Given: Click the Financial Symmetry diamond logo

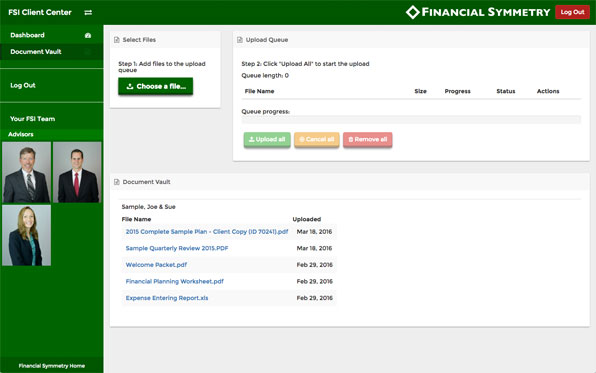Looking at the screenshot, I should (x=412, y=12).
